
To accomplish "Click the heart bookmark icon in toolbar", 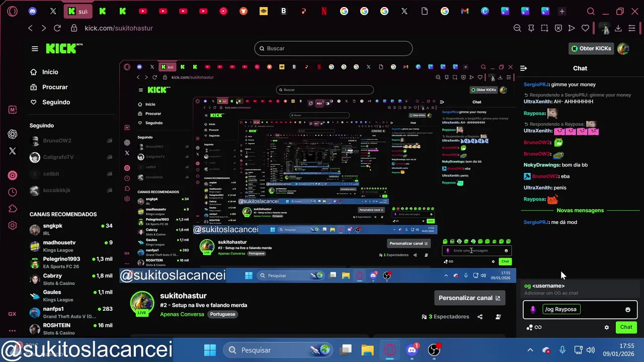I will click(585, 28).
